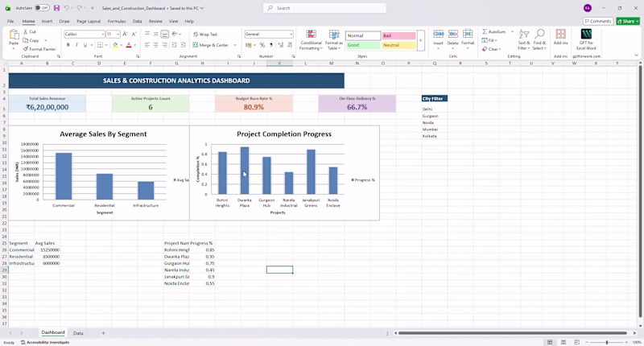
Task: Toggle the Bottom Align button
Action: [x=165, y=35]
